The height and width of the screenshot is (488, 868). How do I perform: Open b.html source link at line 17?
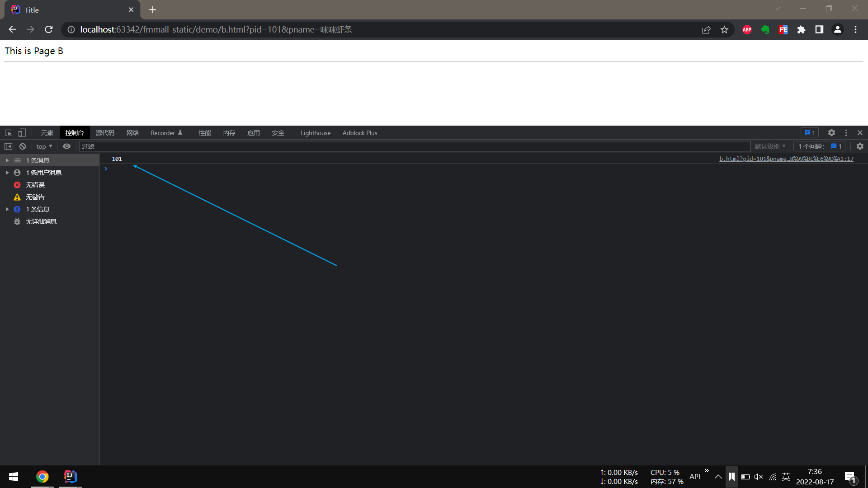pyautogui.click(x=786, y=159)
